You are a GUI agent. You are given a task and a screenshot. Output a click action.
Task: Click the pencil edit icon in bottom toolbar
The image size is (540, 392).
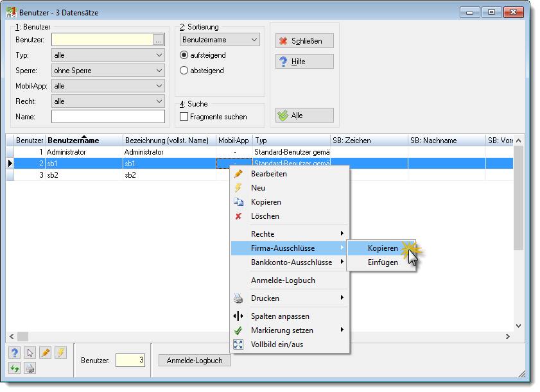[45, 353]
